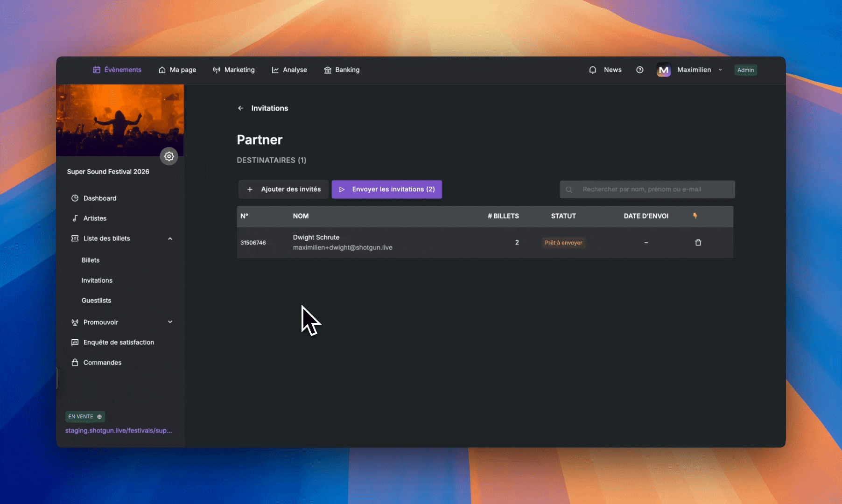Expand the Maximilien account dropdown
This screenshot has width=842, height=504.
pyautogui.click(x=720, y=70)
